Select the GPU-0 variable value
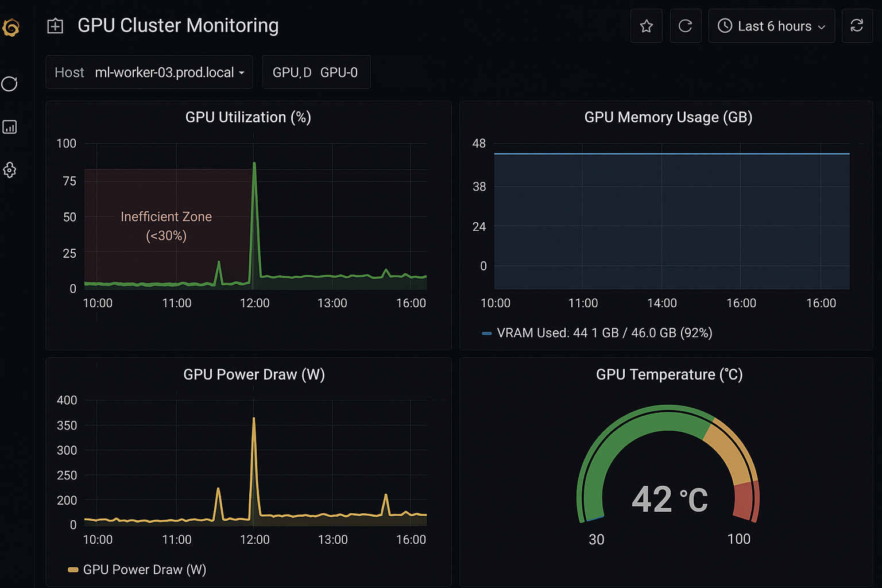The width and height of the screenshot is (882, 588). (x=339, y=72)
